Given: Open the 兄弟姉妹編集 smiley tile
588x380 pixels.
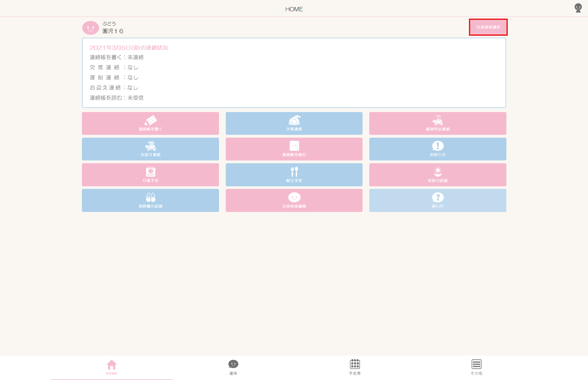Looking at the screenshot, I should [x=294, y=200].
